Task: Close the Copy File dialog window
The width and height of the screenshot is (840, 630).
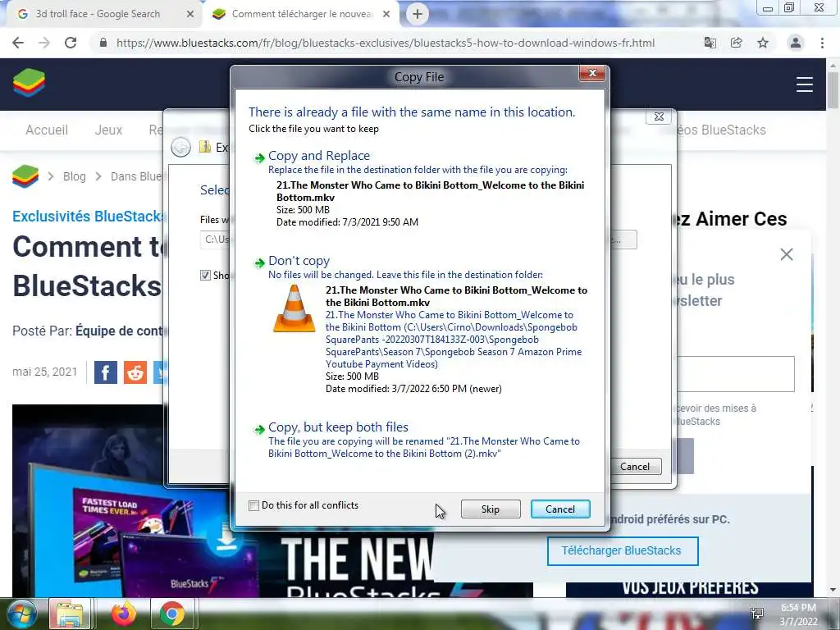Action: click(592, 73)
